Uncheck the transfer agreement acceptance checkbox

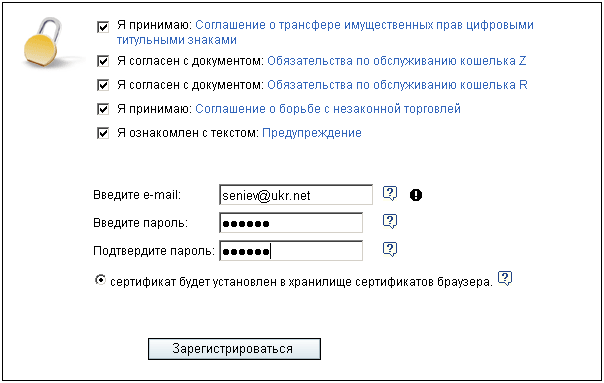point(103,27)
